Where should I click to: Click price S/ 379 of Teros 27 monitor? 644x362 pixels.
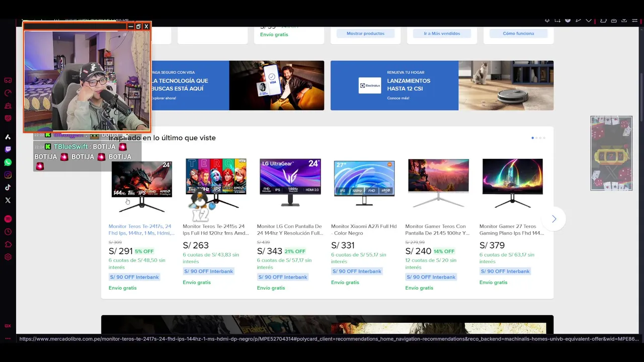point(492,245)
